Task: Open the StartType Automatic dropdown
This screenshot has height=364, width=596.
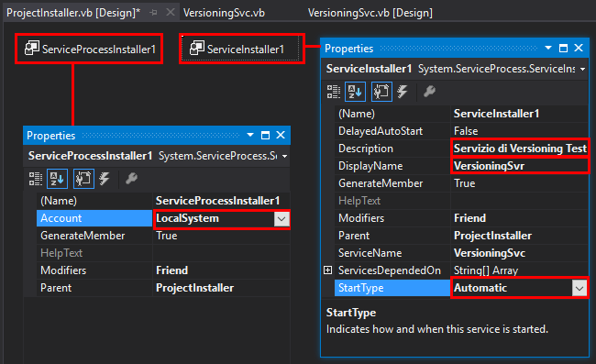Action: click(x=579, y=289)
